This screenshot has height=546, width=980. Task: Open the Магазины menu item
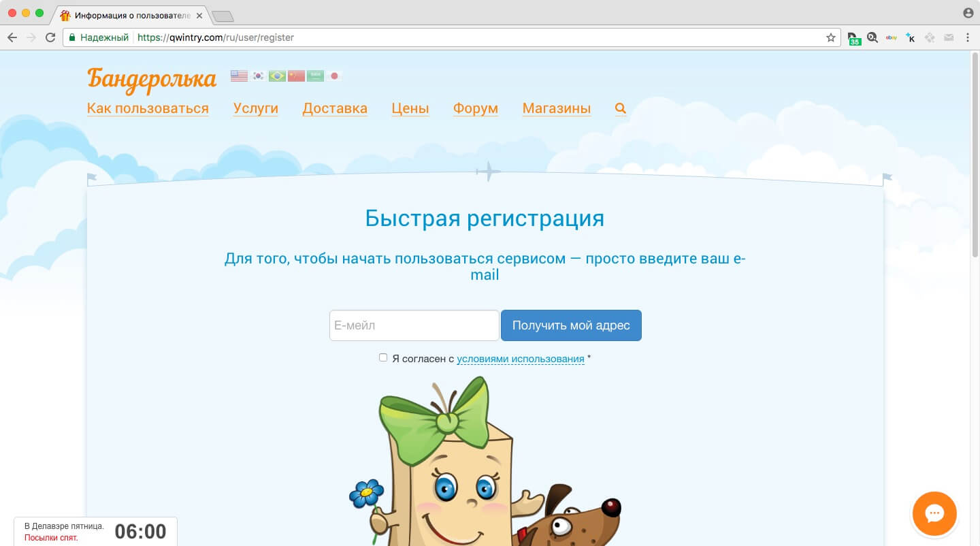click(557, 108)
